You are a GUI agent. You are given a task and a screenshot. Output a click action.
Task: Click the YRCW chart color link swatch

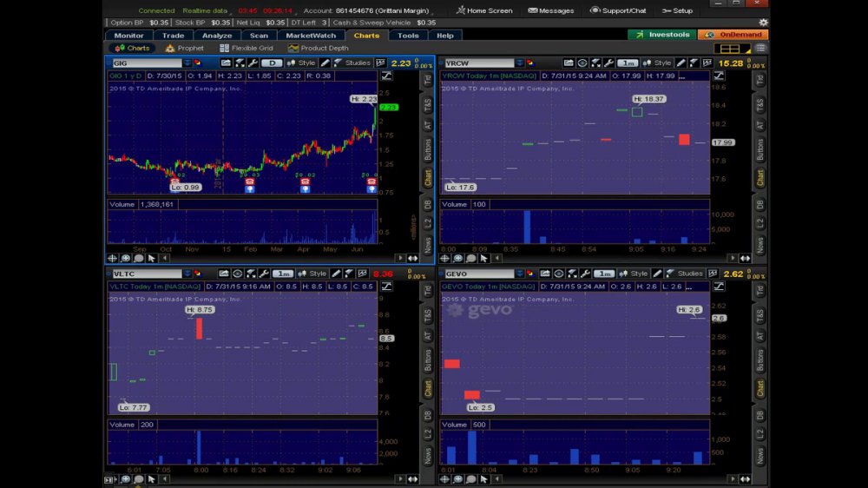coord(529,63)
